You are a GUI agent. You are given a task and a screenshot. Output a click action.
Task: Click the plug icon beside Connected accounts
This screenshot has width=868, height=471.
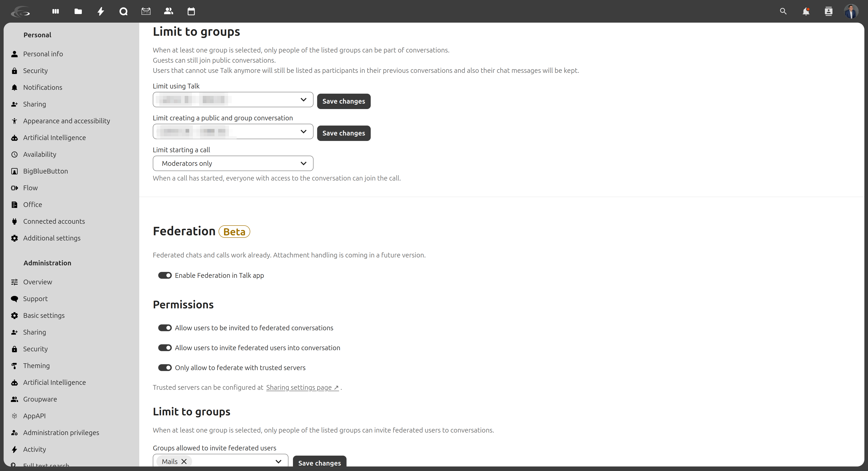(14, 221)
